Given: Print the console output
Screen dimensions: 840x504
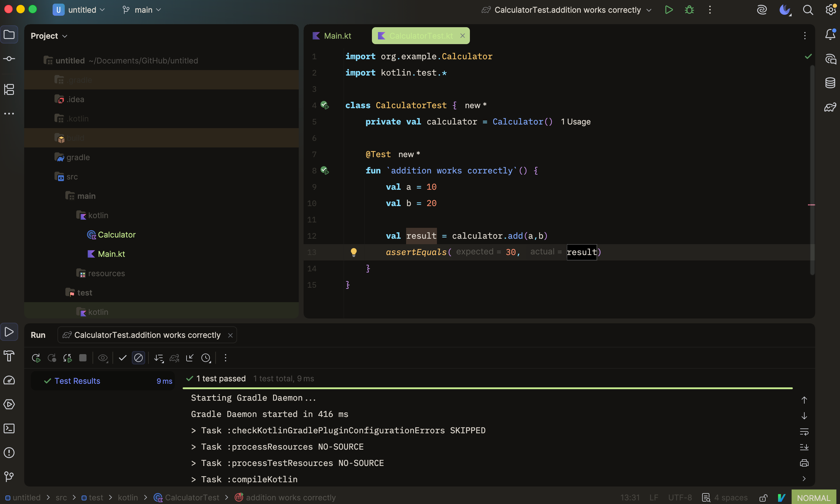Looking at the screenshot, I should [804, 463].
